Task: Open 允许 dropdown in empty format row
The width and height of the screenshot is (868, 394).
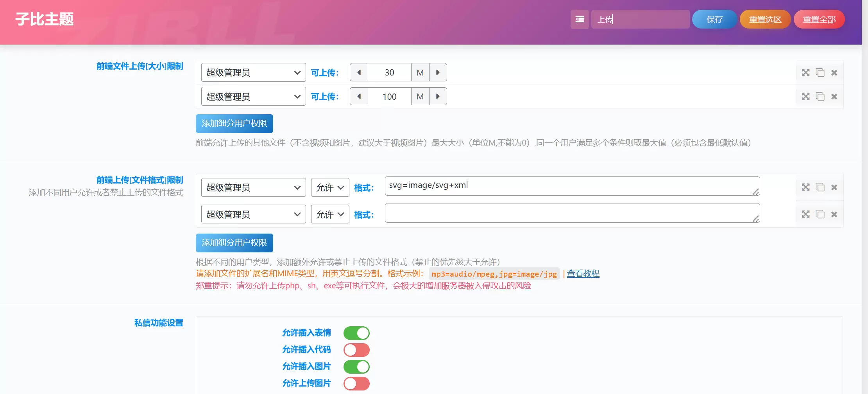Action: click(330, 214)
